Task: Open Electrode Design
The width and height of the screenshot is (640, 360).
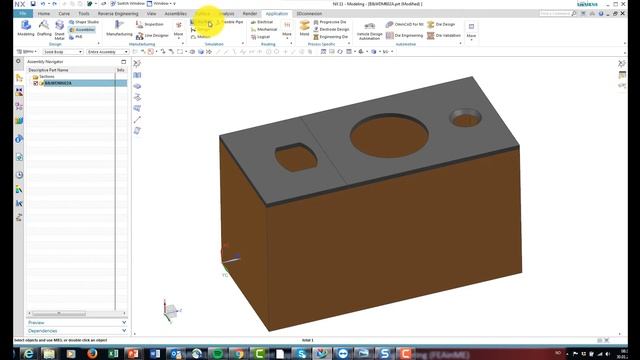Action: click(331, 29)
